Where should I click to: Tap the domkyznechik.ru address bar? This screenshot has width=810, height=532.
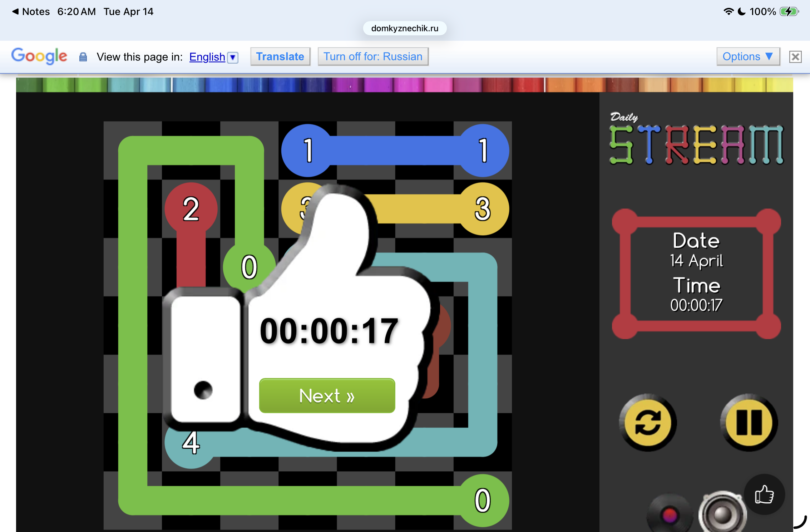point(405,28)
